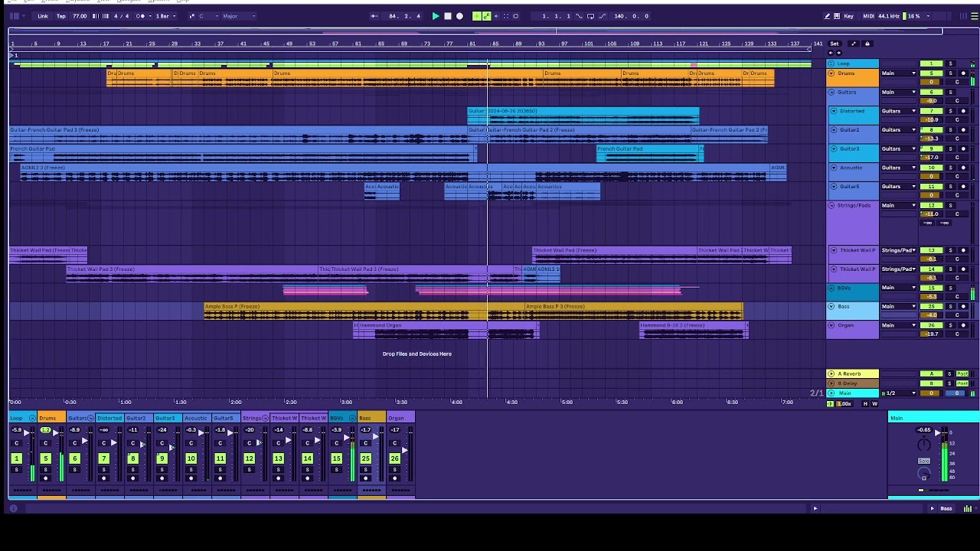Deactivate track 5 Drums activator
980x551 pixels.
tap(931, 73)
